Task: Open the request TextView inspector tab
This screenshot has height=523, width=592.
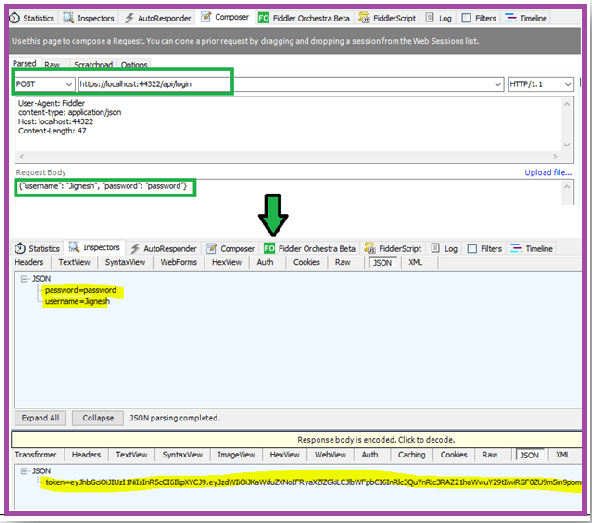Action: (74, 262)
